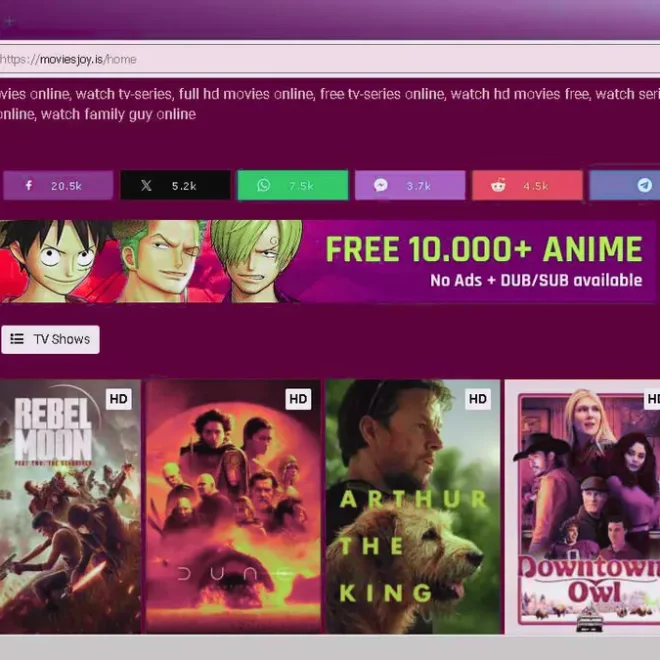This screenshot has width=660, height=660.
Task: Open the Free 10.000+ Anime banner
Action: click(x=327, y=261)
